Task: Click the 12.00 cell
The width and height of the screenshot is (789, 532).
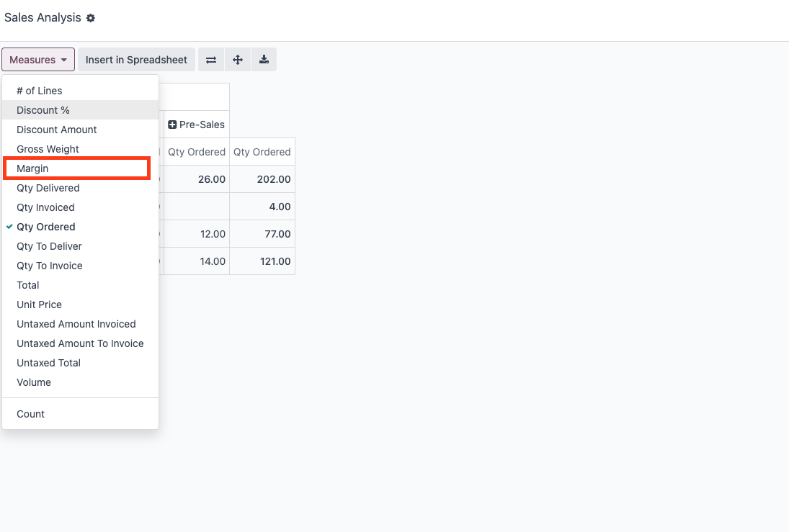Action: pos(197,234)
